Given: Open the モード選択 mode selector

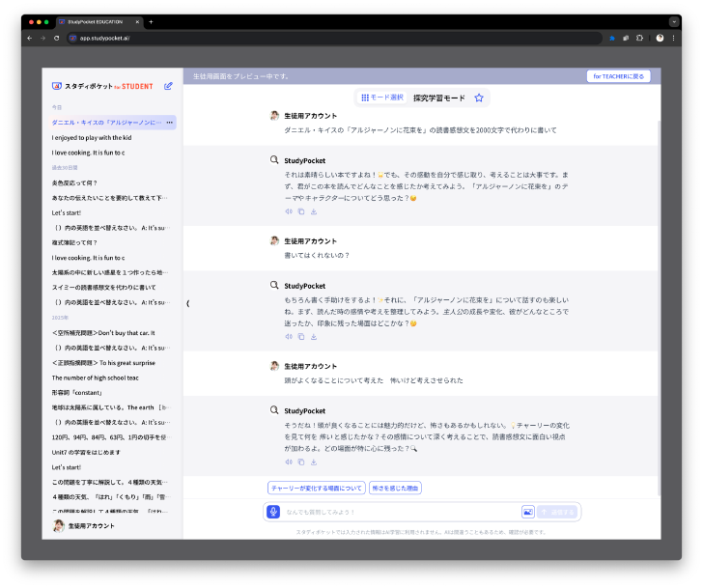Looking at the screenshot, I should point(382,98).
